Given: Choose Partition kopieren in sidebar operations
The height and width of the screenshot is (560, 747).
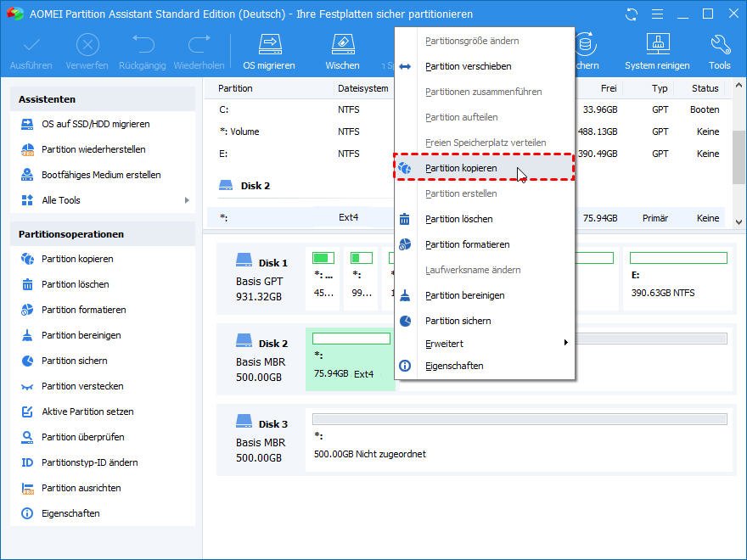Looking at the screenshot, I should (x=77, y=259).
